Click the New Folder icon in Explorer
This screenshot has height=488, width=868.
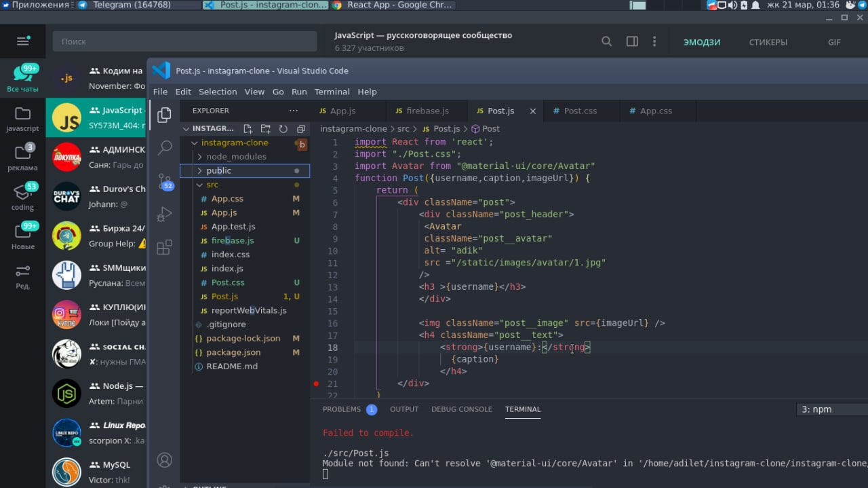[x=265, y=128]
